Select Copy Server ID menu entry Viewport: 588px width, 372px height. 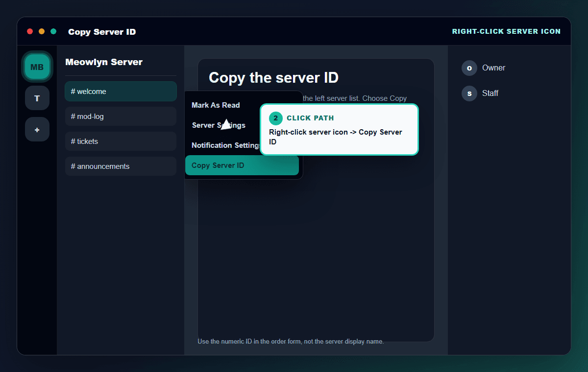[242, 165]
